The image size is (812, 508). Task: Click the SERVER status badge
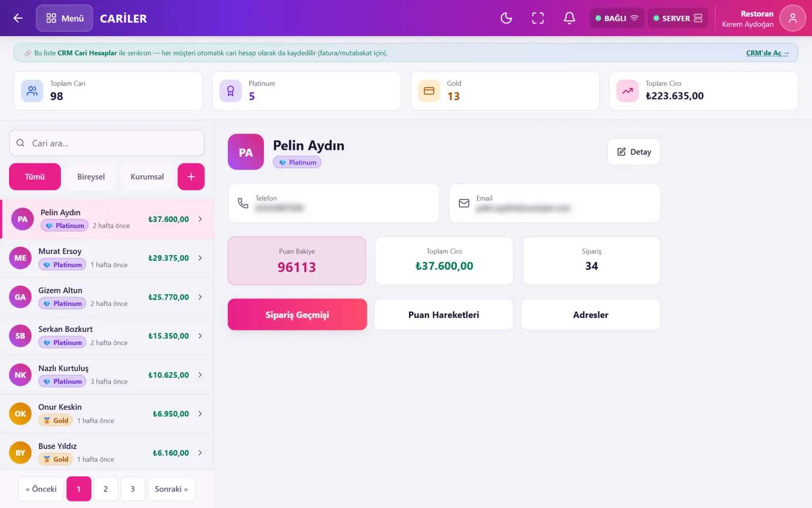coord(678,18)
